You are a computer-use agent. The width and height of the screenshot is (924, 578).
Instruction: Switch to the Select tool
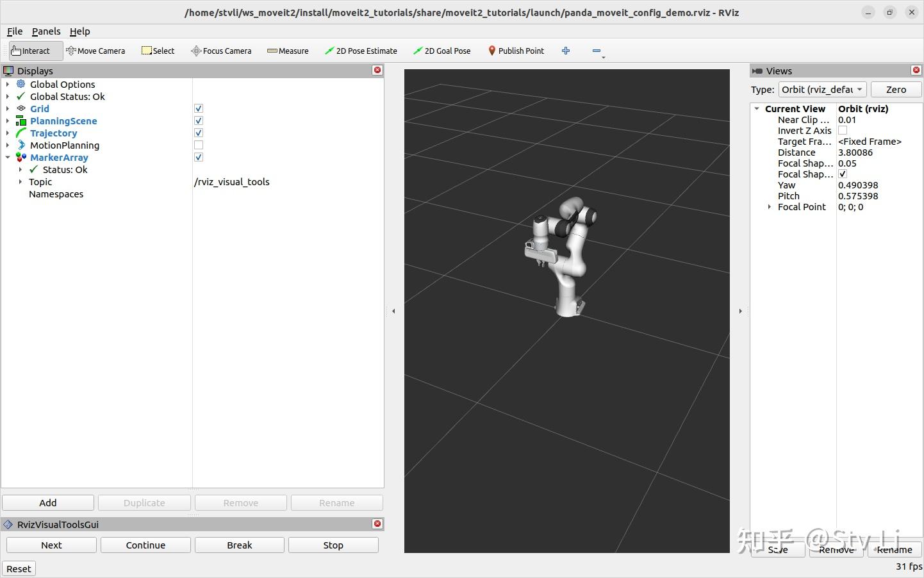tap(158, 51)
